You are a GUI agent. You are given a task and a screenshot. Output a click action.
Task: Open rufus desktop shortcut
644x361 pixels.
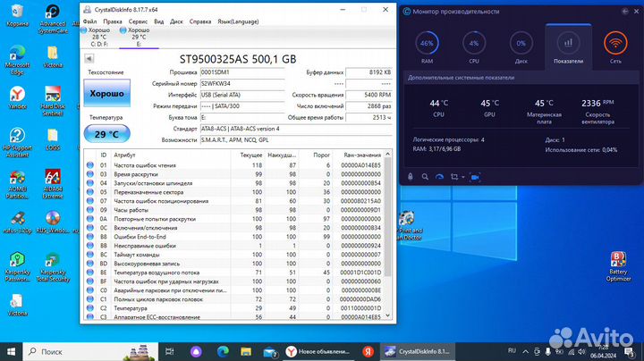17,222
